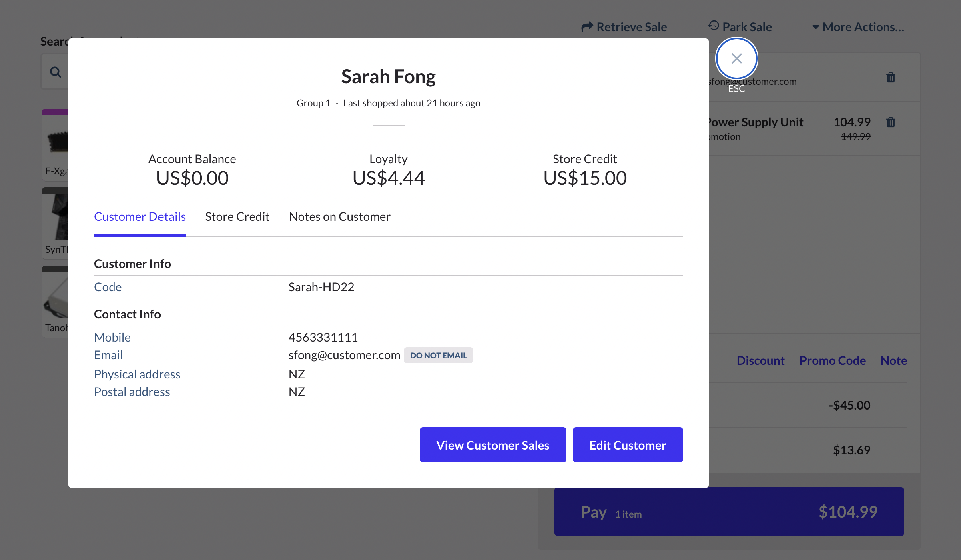The image size is (961, 560).
Task: Click the Discount link
Action: click(760, 361)
